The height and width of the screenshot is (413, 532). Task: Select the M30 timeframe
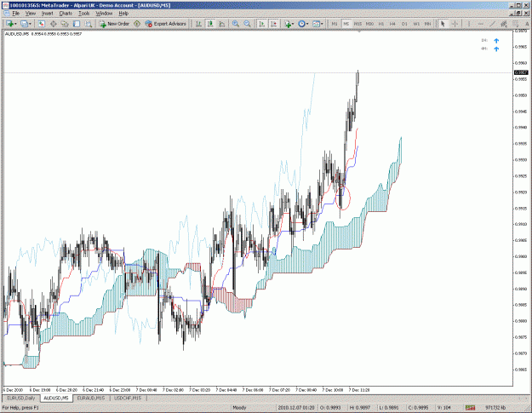tap(369, 24)
